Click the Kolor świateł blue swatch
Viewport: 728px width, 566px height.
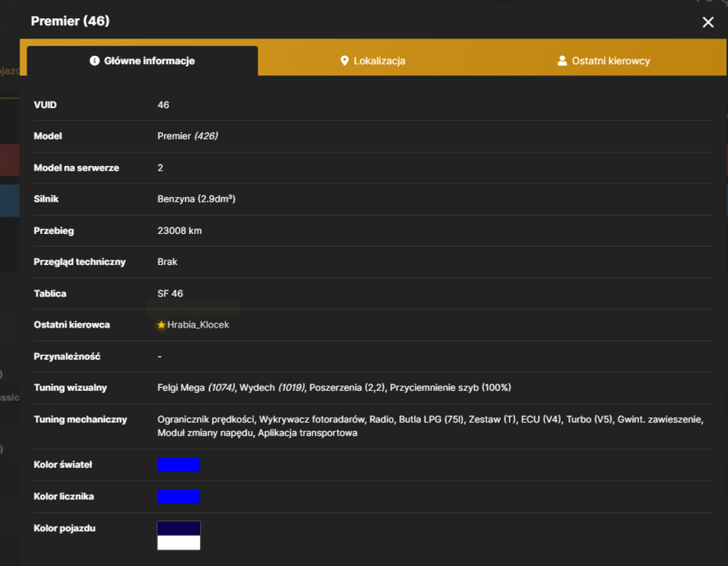[179, 465]
